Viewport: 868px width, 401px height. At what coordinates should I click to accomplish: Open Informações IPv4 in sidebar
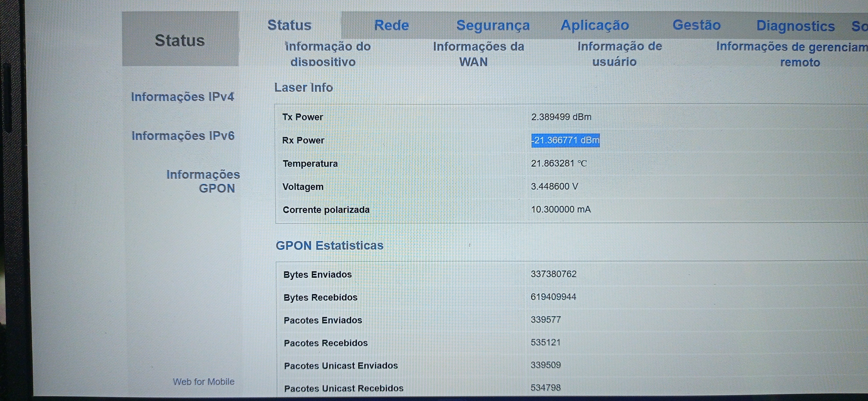pos(182,97)
